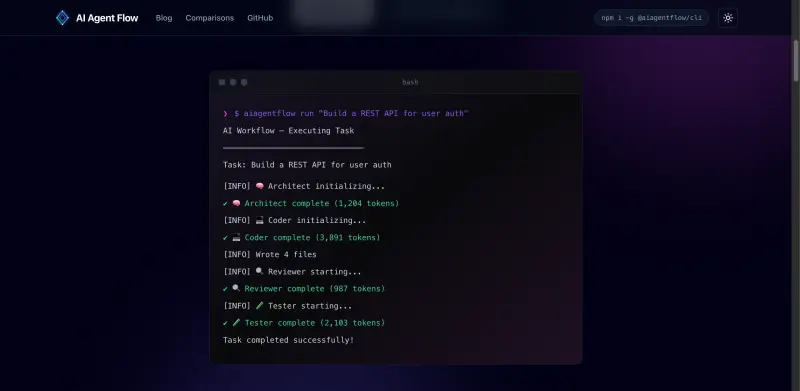Click the checkmark beside Architect complete

(x=226, y=203)
